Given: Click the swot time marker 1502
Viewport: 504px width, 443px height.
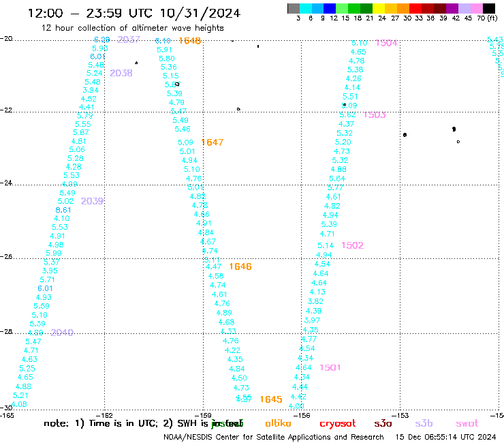Looking at the screenshot, I should coord(352,246).
